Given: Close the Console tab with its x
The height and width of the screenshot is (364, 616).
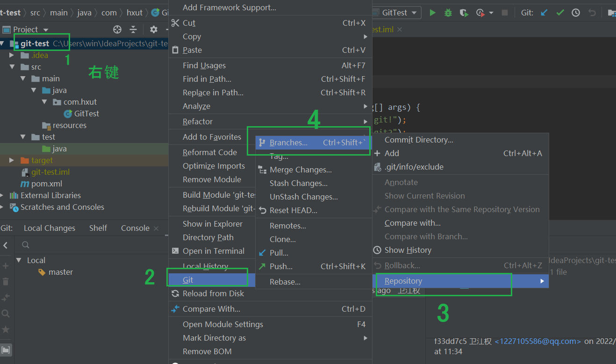Looking at the screenshot, I should [x=156, y=228].
